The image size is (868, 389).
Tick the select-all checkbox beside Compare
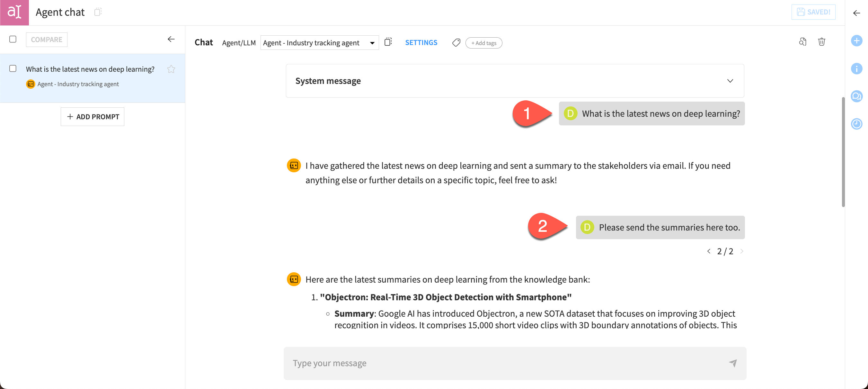(13, 40)
